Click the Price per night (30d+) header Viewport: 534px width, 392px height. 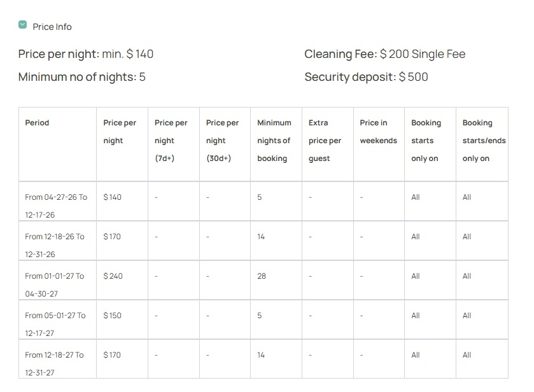pyautogui.click(x=225, y=144)
